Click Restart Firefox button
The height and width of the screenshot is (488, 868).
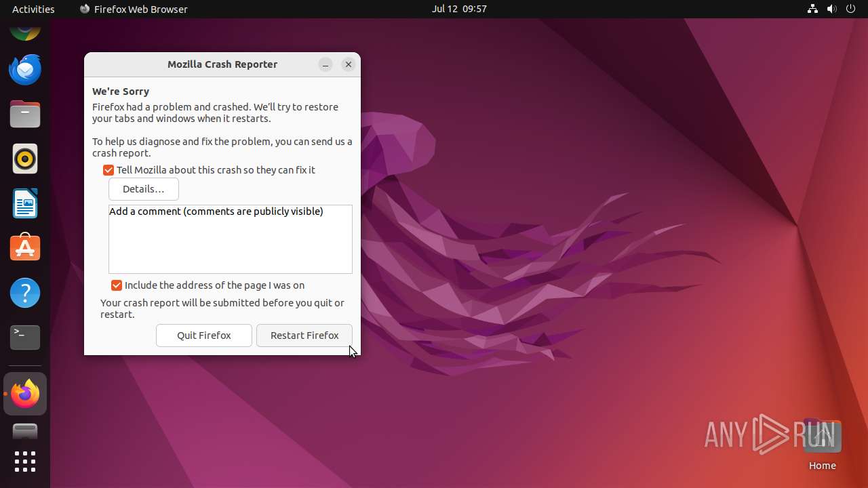304,335
